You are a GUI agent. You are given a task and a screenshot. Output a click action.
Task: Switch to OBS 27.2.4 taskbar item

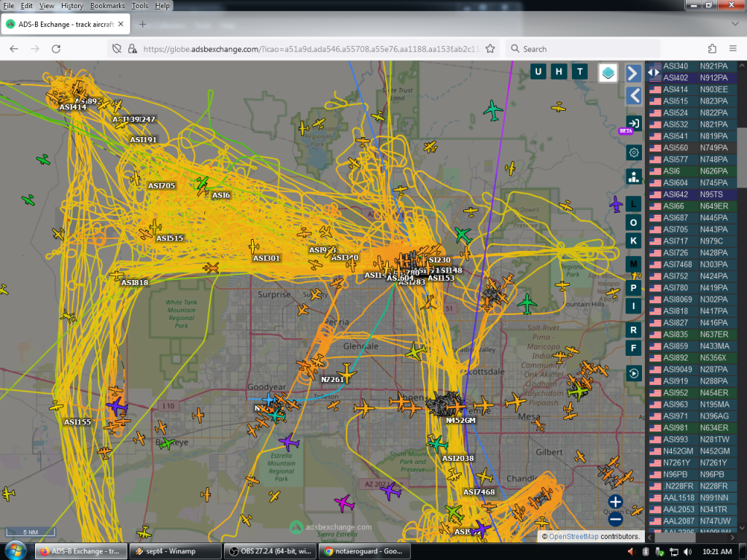pyautogui.click(x=270, y=551)
